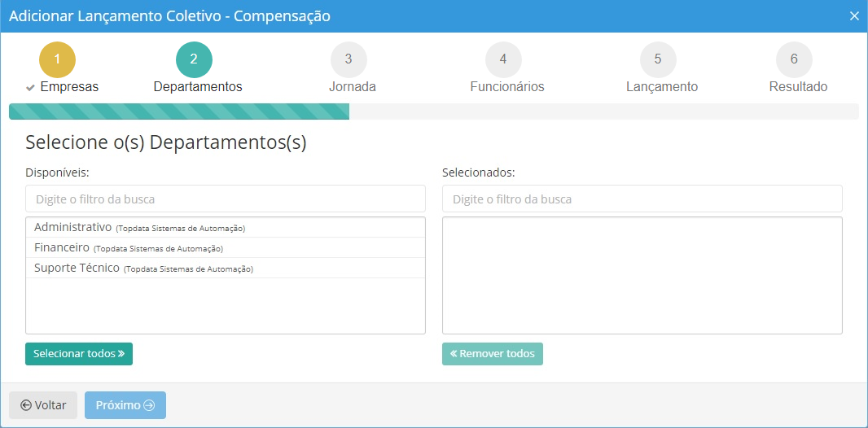Click step 1 Empresas circle

(x=57, y=59)
